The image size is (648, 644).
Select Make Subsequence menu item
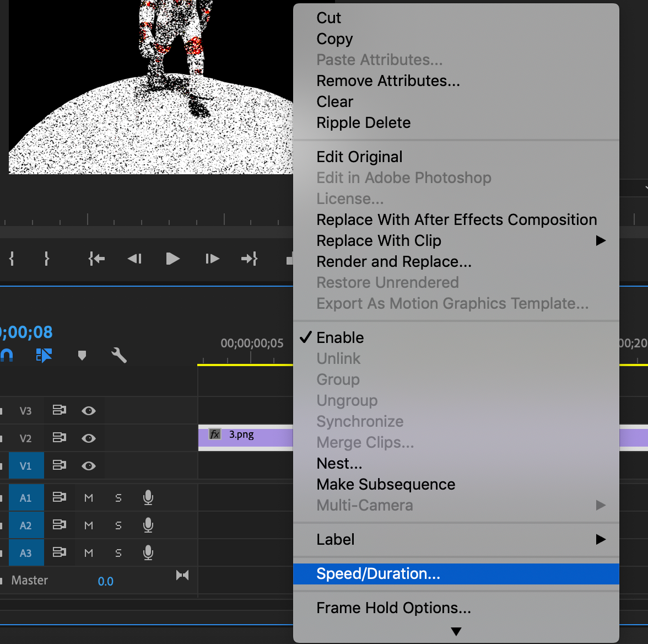(456, 484)
